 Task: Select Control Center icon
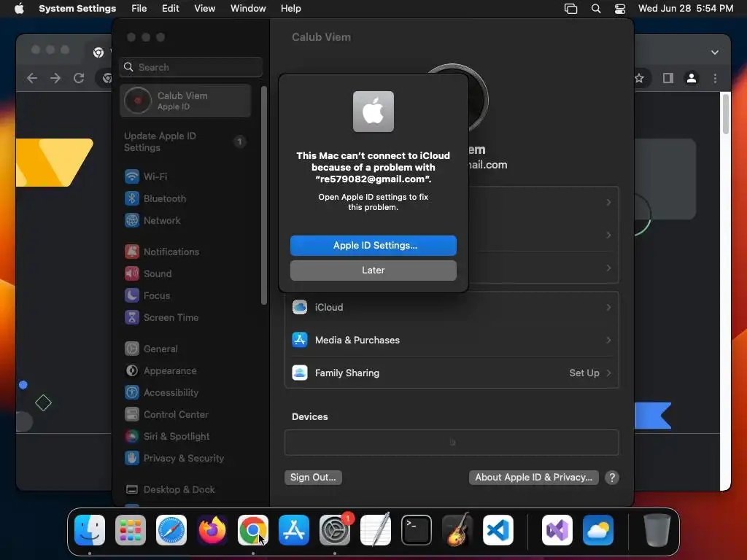pyautogui.click(x=132, y=415)
